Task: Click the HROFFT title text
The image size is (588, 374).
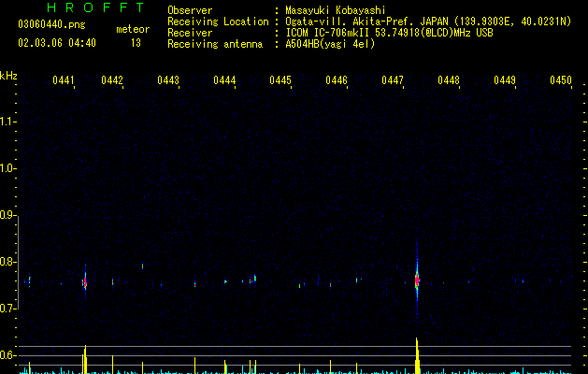Action: point(96,7)
